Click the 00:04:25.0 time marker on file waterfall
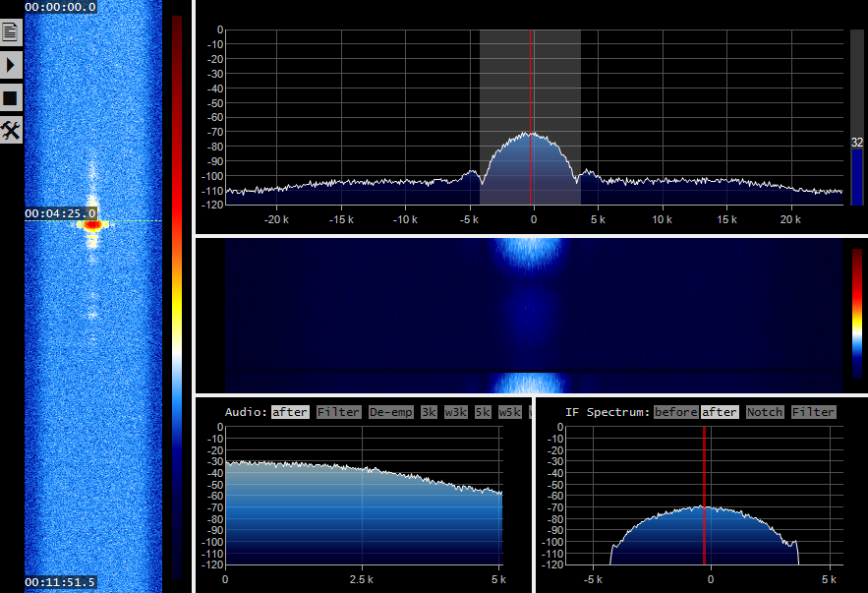868x593 pixels. coord(61,213)
